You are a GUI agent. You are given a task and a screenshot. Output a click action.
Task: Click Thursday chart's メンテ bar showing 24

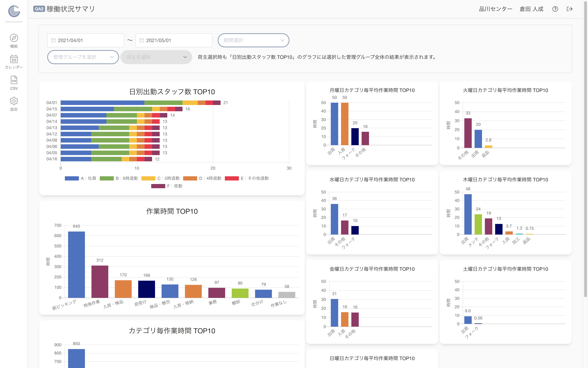478,224
